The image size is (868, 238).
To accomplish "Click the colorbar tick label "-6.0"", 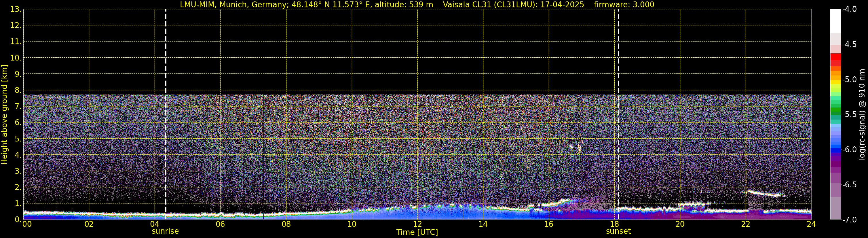I will (850, 150).
